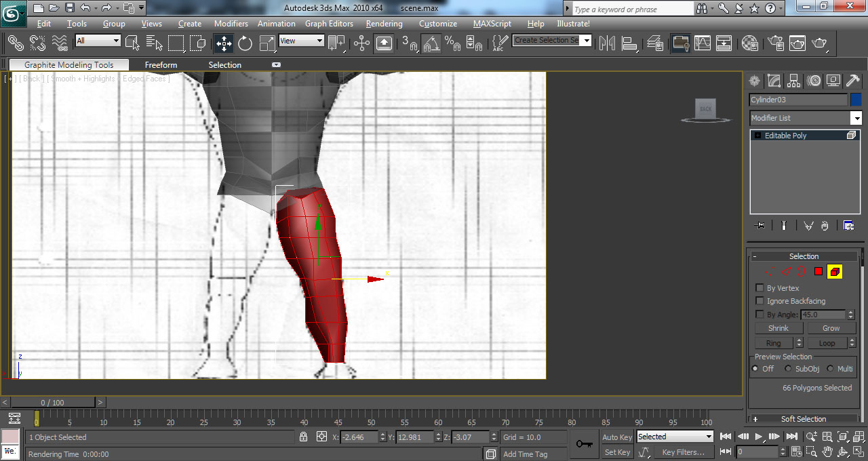
Task: Activate the Unlink Selection tool
Action: click(x=37, y=43)
